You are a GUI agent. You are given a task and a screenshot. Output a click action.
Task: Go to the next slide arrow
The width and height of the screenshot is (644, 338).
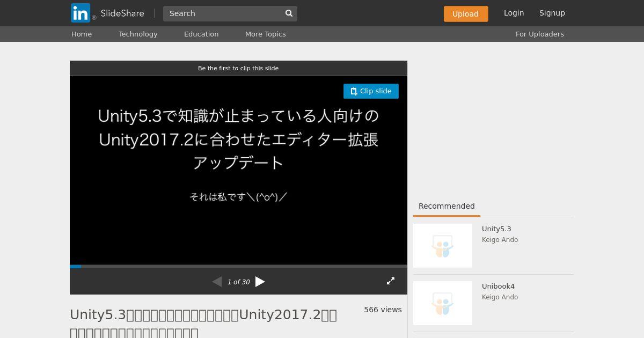[x=260, y=282]
